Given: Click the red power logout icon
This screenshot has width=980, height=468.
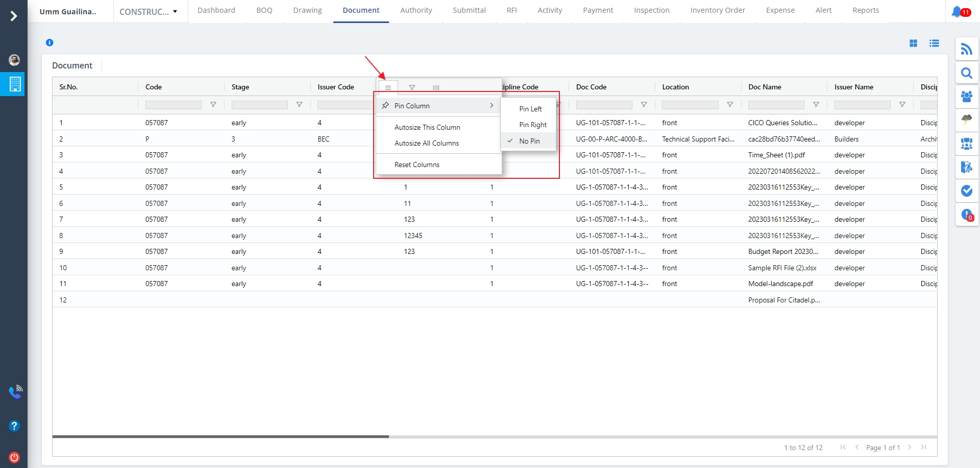Looking at the screenshot, I should 14,457.
